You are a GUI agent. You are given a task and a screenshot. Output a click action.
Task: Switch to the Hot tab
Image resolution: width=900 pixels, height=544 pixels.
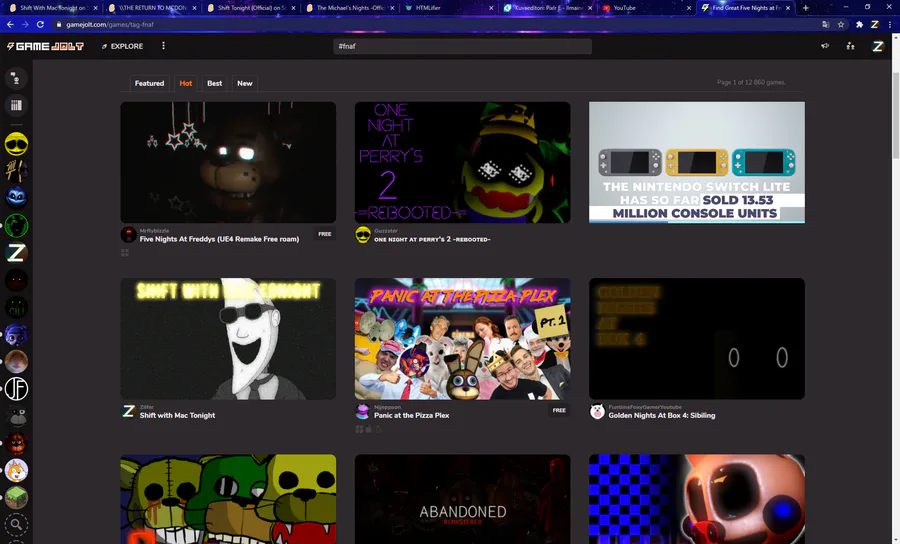tap(185, 83)
